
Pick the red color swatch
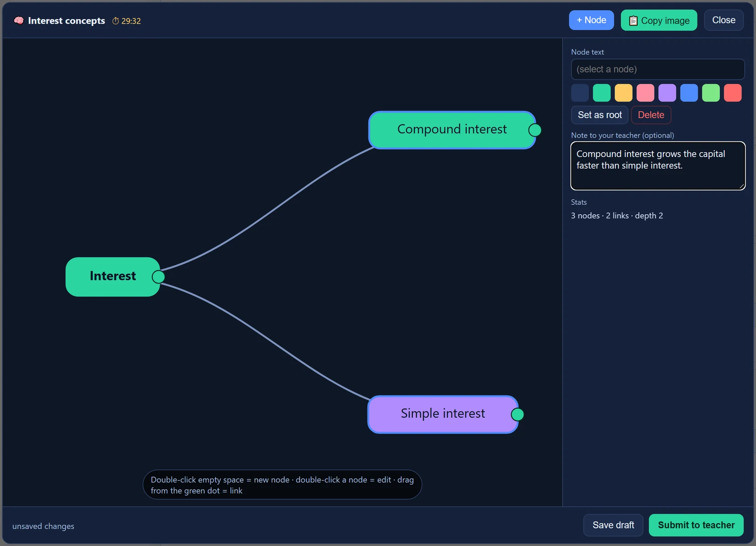(733, 93)
